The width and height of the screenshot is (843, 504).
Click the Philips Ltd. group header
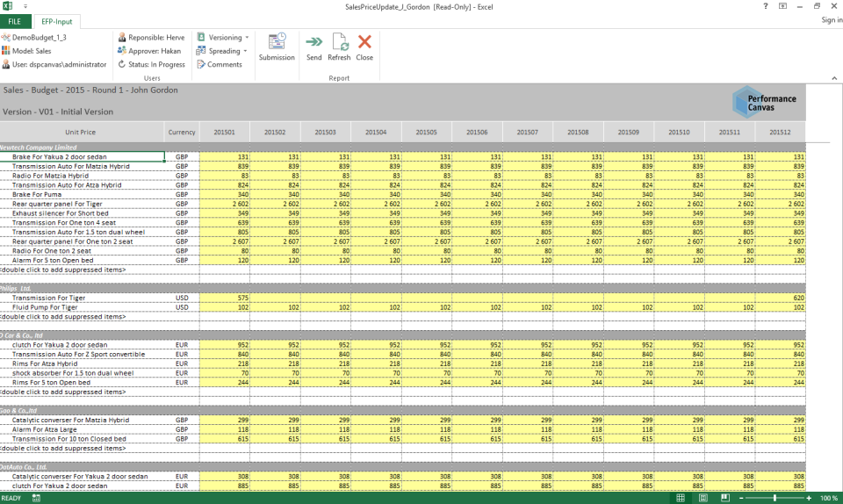click(x=16, y=289)
